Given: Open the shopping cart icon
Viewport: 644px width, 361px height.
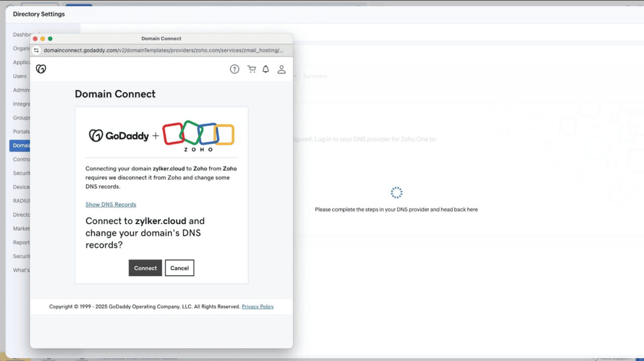Looking at the screenshot, I should coord(252,69).
